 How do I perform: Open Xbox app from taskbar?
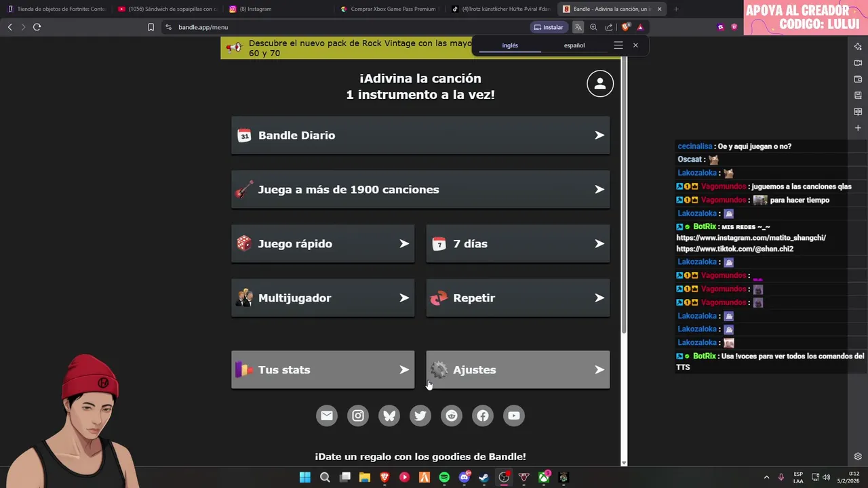[x=544, y=477]
